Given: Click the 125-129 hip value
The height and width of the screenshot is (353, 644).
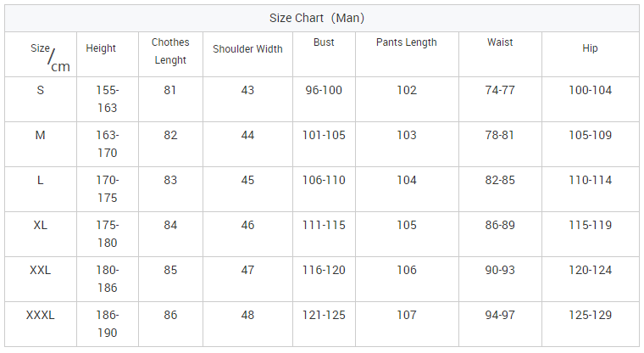Looking at the screenshot, I should pos(590,315).
